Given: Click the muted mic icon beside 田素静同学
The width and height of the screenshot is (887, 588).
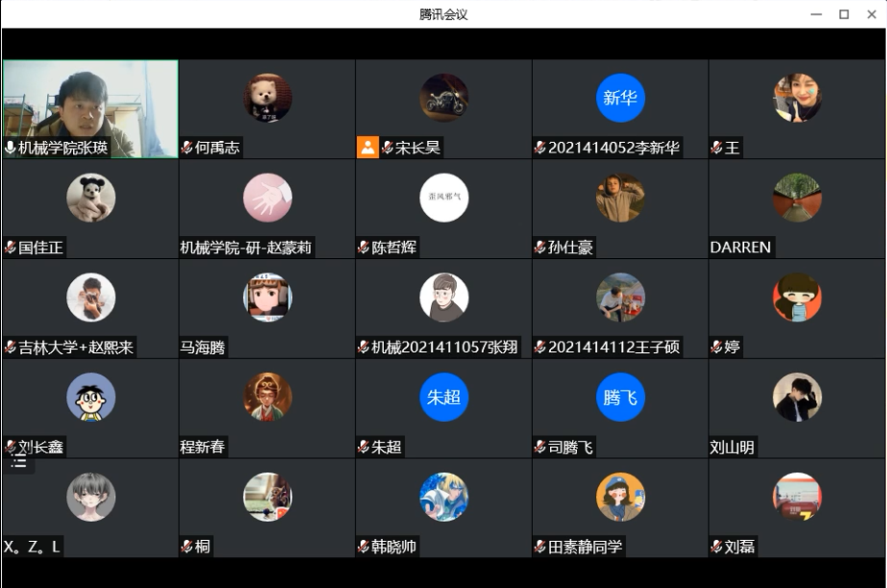Looking at the screenshot, I should [539, 546].
